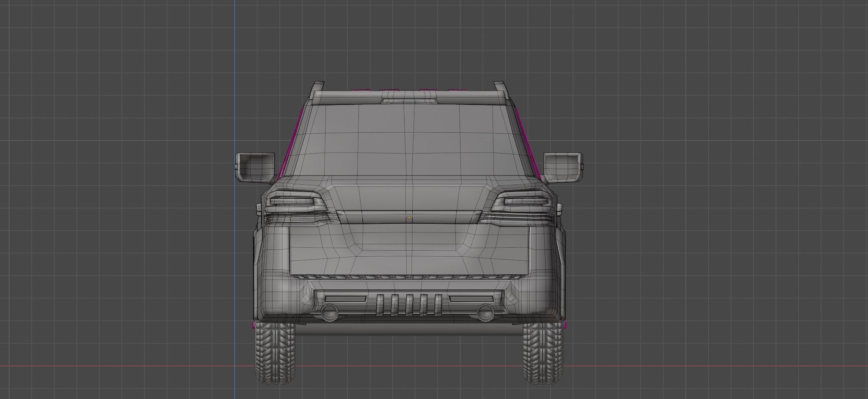The image size is (868, 399).
Task: Select the orange object origin point
Action: [x=409, y=217]
